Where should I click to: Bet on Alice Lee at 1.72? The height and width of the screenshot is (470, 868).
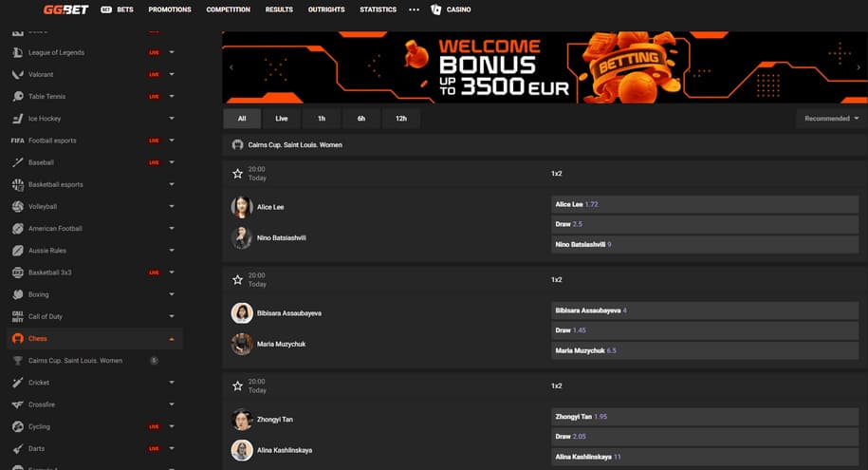point(705,204)
